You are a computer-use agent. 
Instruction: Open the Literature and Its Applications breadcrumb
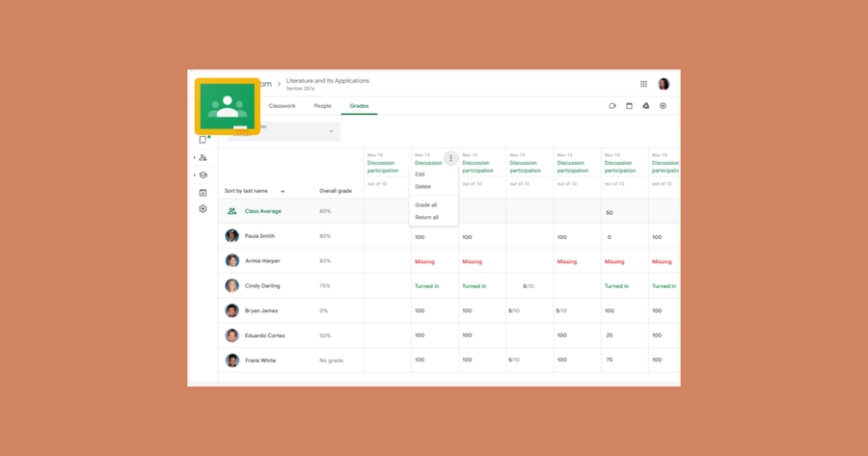click(x=327, y=81)
